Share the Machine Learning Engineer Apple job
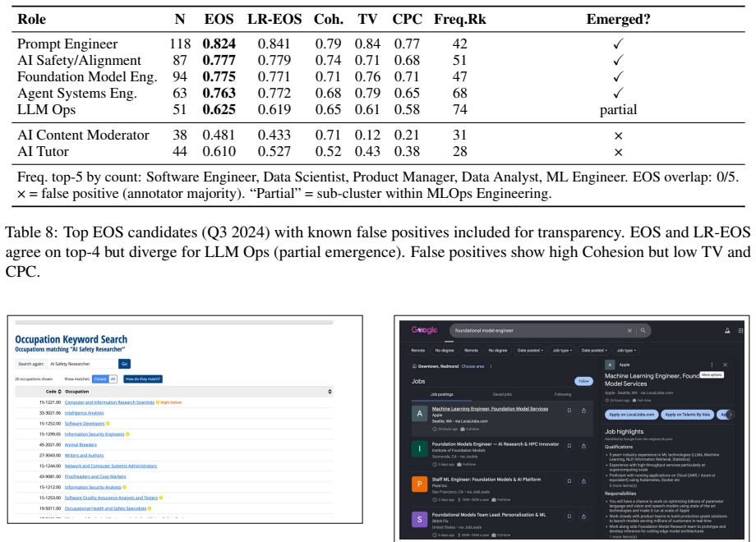The width and height of the screenshot is (756, 542). pos(583,411)
